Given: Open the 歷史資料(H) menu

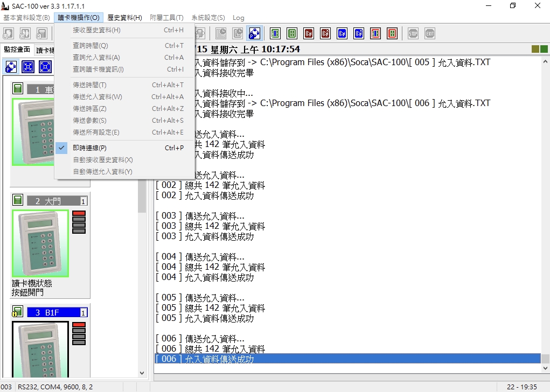Looking at the screenshot, I should pos(124,18).
